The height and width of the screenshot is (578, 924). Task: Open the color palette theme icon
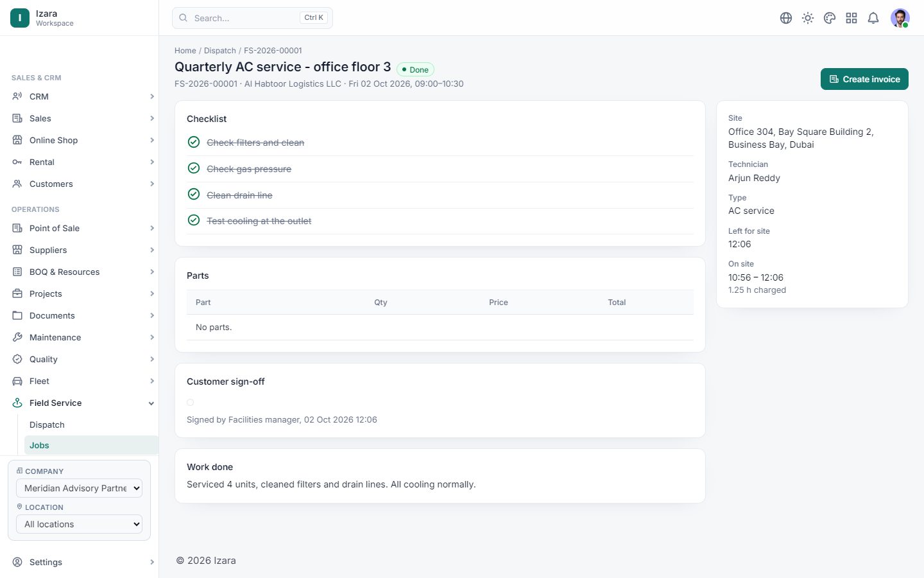pyautogui.click(x=830, y=18)
